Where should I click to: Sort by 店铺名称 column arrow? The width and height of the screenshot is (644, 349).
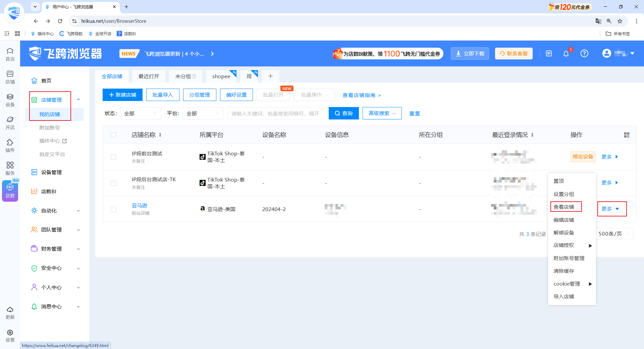160,135
